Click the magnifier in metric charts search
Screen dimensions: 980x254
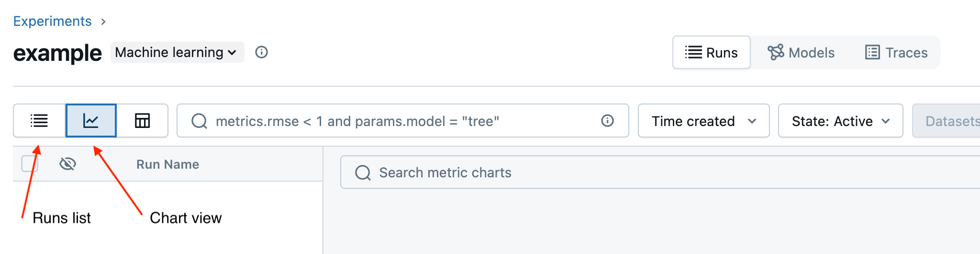363,173
